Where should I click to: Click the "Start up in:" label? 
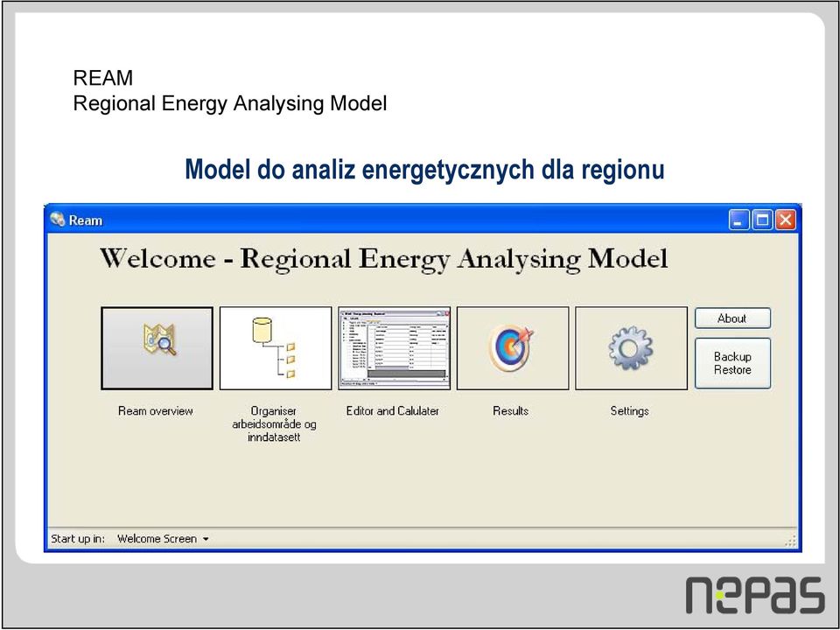[78, 539]
